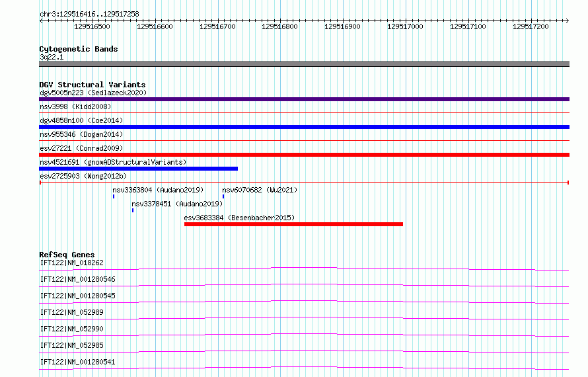Open IFT122|NM_001280545 transcript
588x377 pixels.
click(x=77, y=296)
